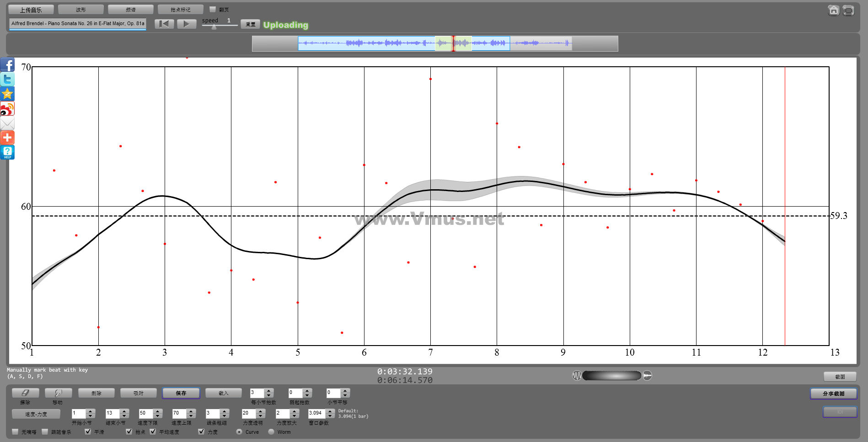Screen dimensions: 868x442
Task: Click the email envelope share icon
Action: pyautogui.click(x=7, y=123)
